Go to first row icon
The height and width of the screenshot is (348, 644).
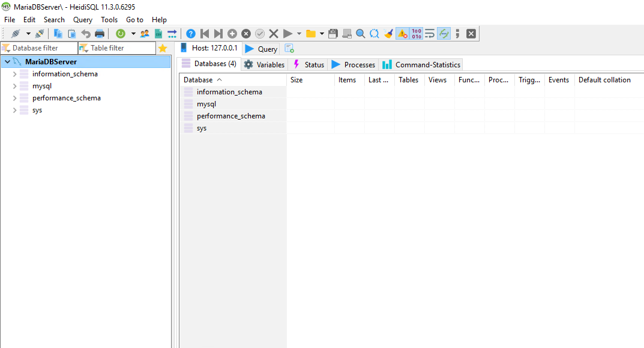205,34
